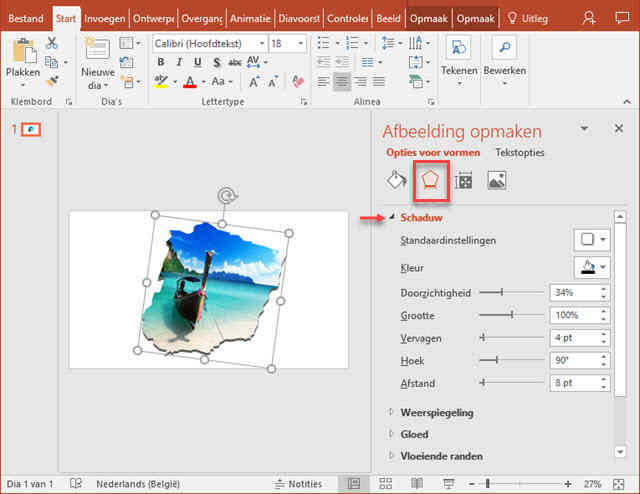Open the Bestand menu

(26, 19)
